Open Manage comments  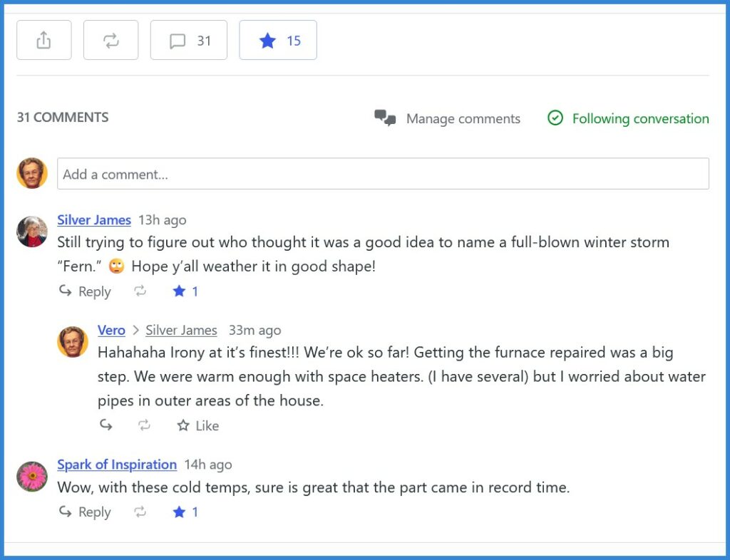(448, 119)
